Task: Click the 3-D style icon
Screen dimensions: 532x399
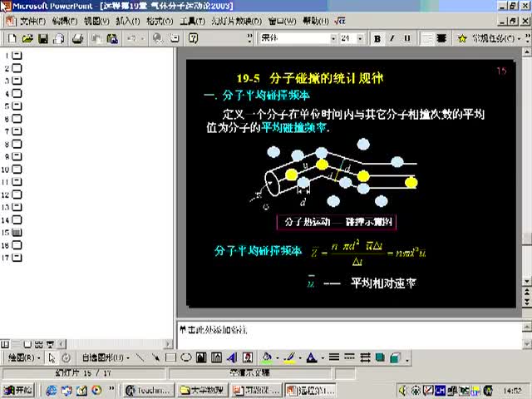Action: tap(396, 357)
